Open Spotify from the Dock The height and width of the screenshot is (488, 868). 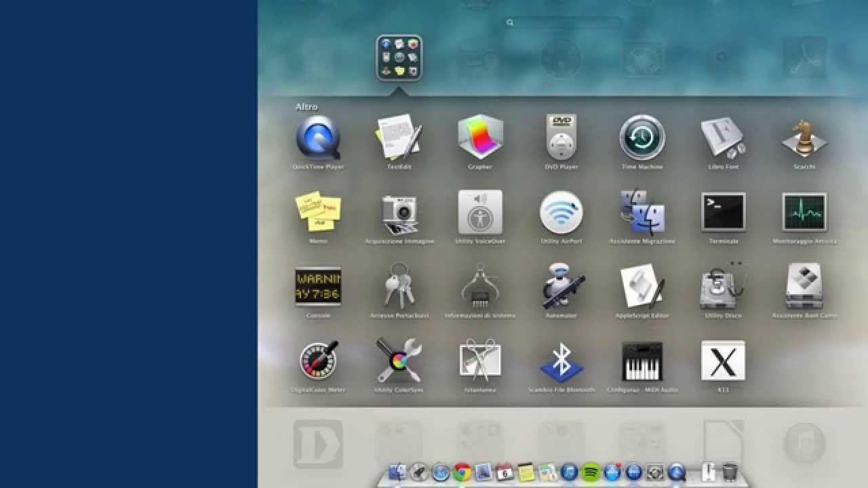pyautogui.click(x=591, y=472)
